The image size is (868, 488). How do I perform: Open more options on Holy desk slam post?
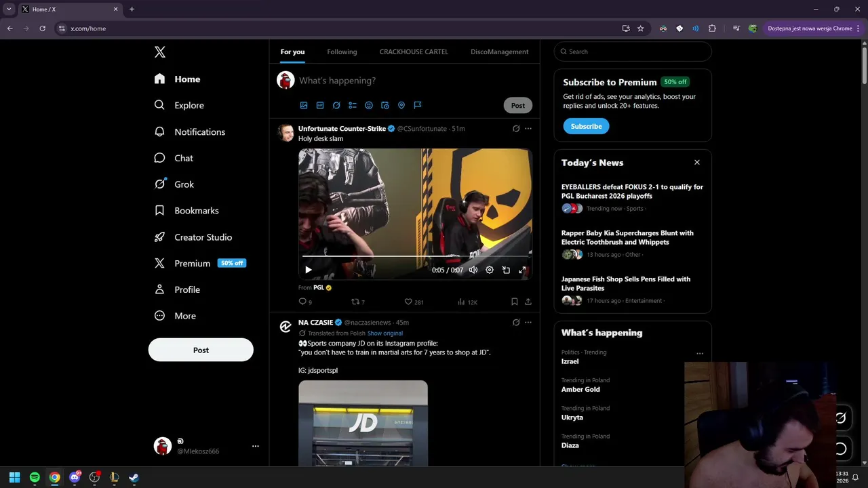pyautogui.click(x=528, y=129)
